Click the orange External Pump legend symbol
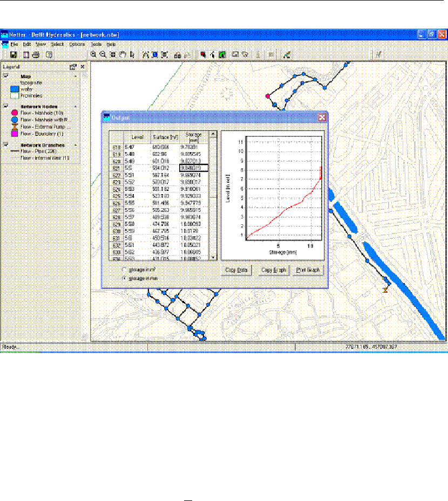448x501 pixels. (15, 127)
